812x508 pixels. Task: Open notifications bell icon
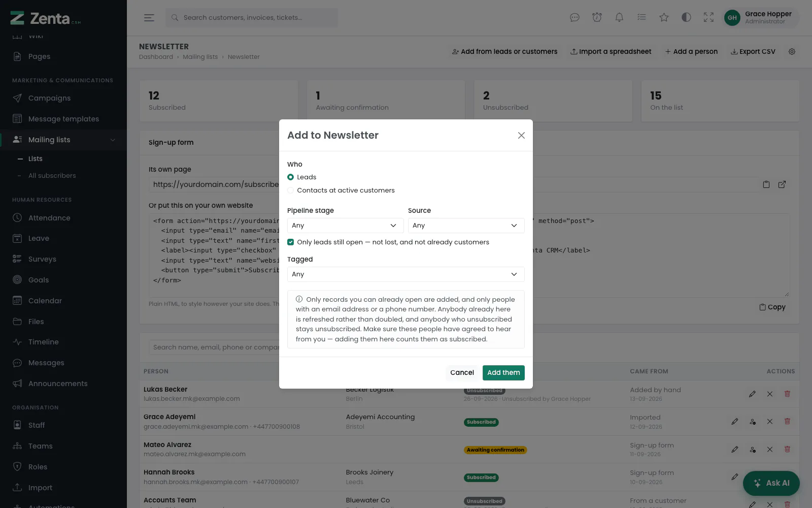619,18
